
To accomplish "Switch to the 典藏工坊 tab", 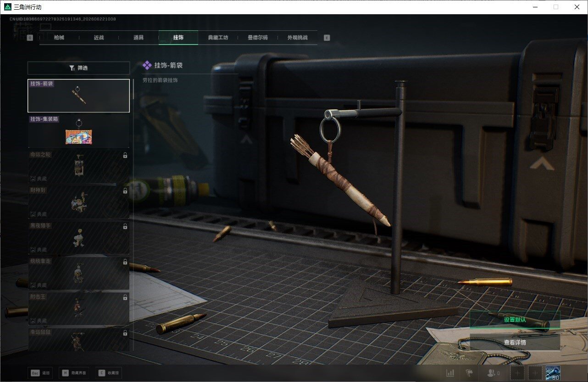I will 218,38.
